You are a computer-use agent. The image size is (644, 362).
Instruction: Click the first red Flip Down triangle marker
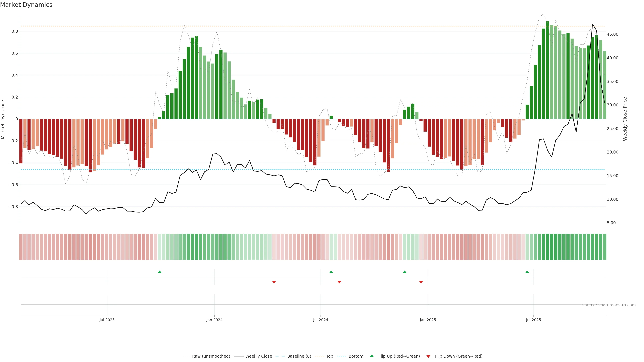(x=274, y=282)
